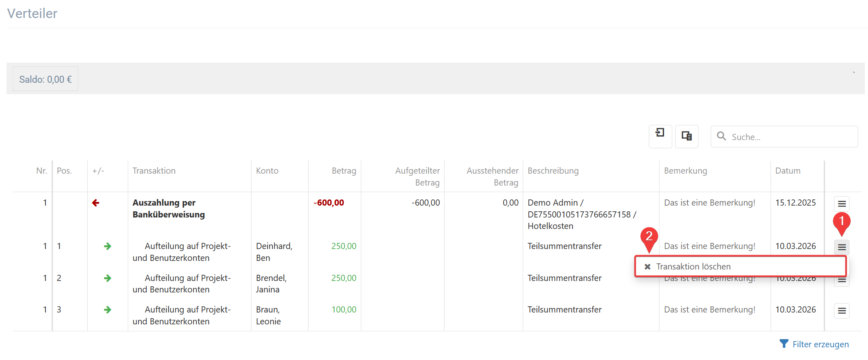Screen dimensions: 868x360
Task: Click the green arrow for Braun row
Action: click(108, 310)
